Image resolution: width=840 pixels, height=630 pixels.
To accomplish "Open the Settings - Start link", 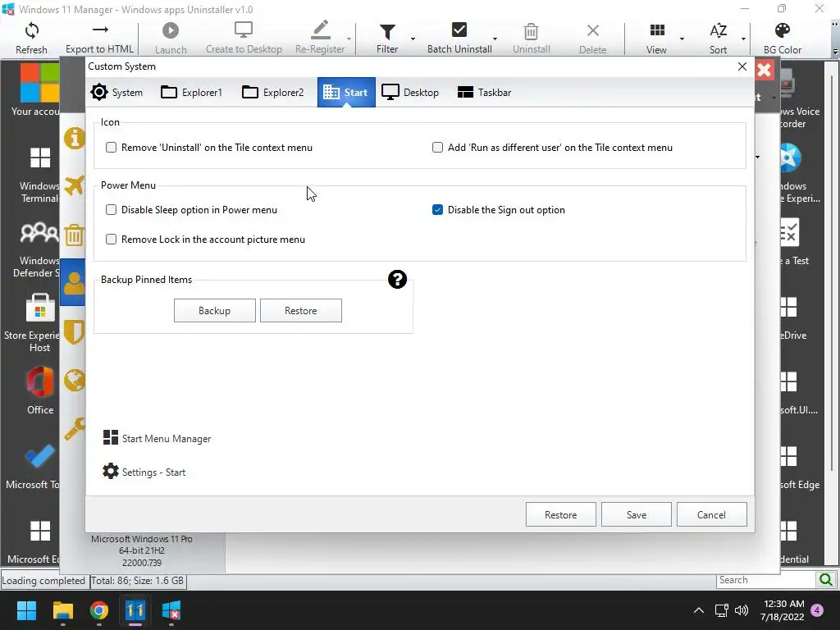I will point(144,472).
